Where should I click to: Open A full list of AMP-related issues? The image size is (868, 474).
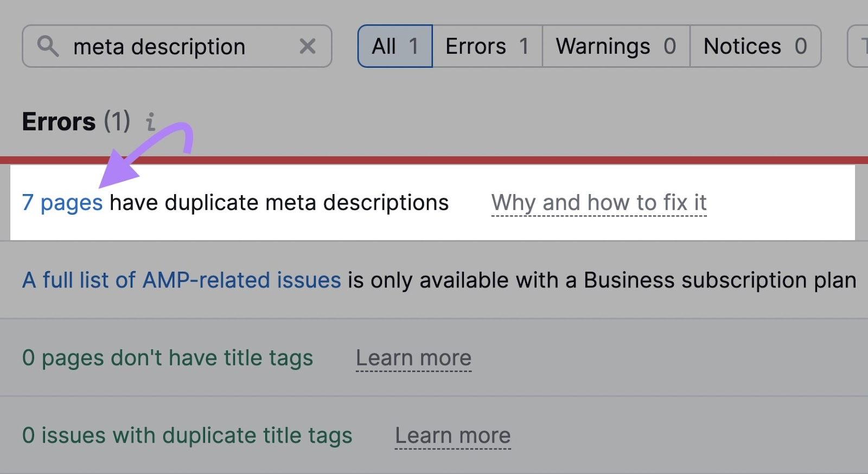181,280
